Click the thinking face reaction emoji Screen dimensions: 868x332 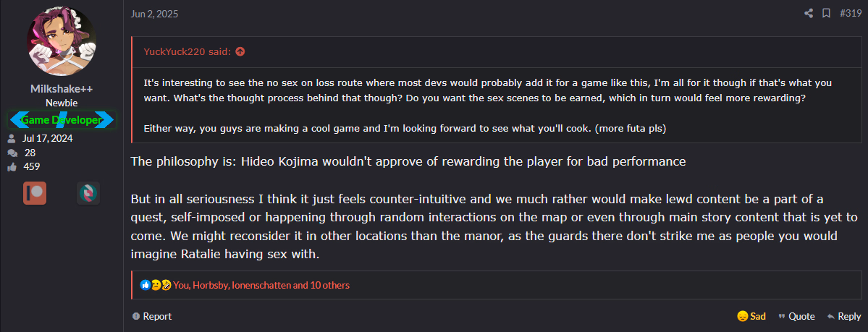(x=156, y=286)
